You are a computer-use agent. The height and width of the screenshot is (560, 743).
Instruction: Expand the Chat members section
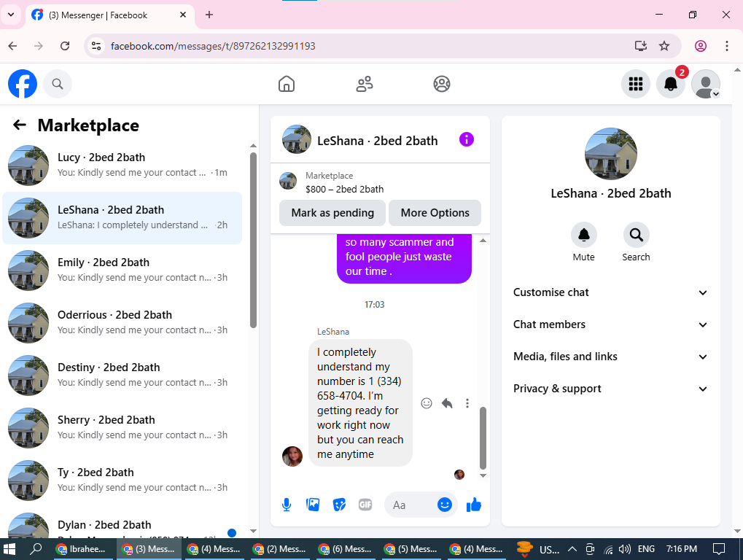click(610, 324)
